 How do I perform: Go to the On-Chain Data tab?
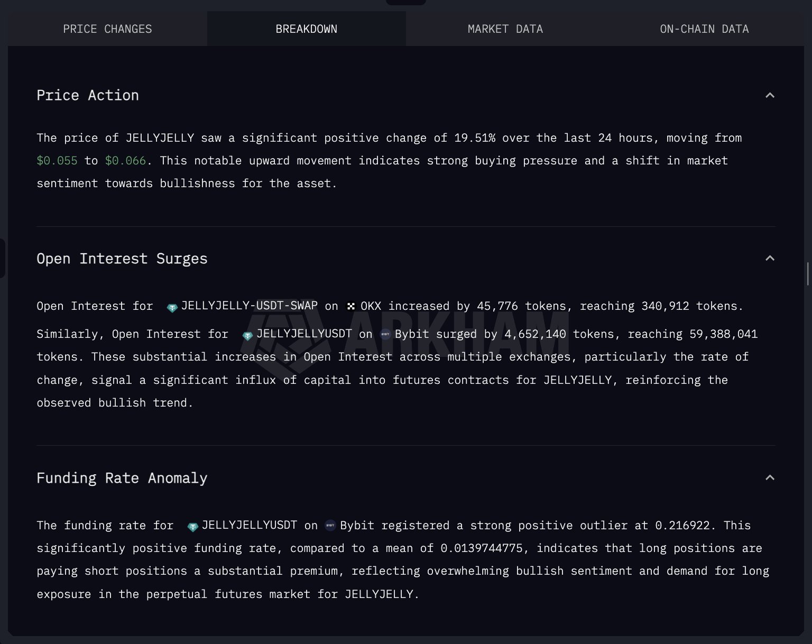click(704, 29)
